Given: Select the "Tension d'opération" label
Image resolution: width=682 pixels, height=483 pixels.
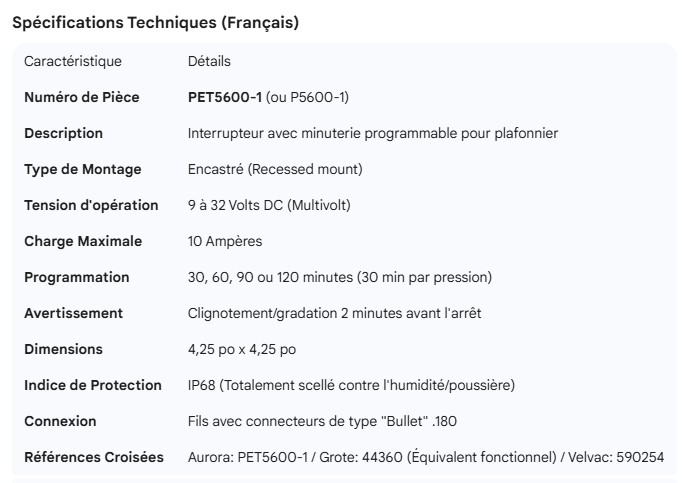Looking at the screenshot, I should point(91,205).
